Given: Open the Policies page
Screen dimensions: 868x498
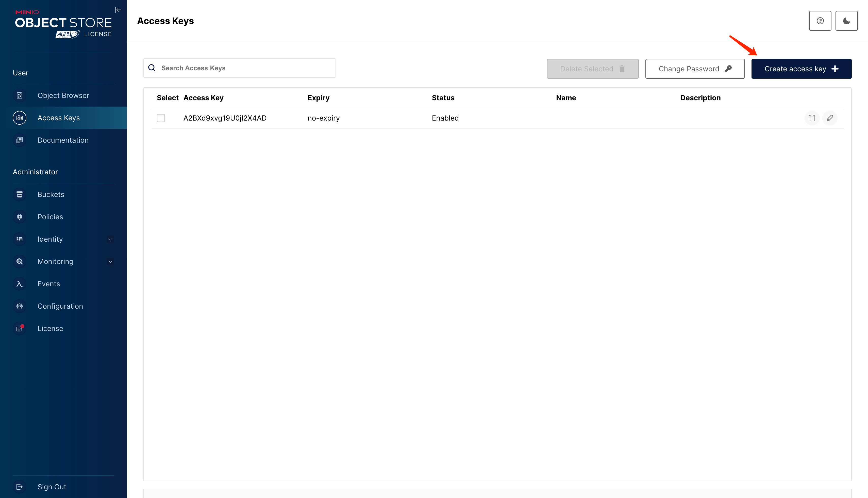Looking at the screenshot, I should [63, 217].
